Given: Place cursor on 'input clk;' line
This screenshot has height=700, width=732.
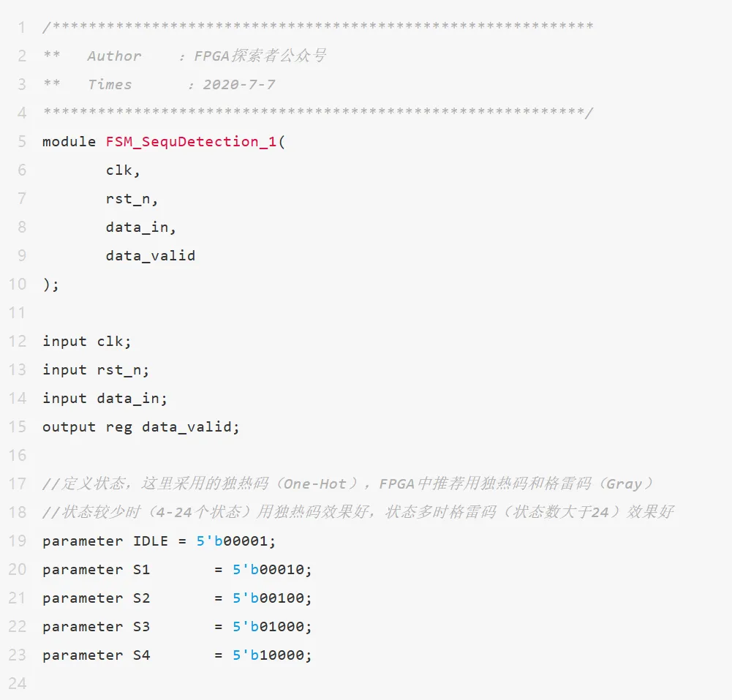Looking at the screenshot, I should (87, 342).
